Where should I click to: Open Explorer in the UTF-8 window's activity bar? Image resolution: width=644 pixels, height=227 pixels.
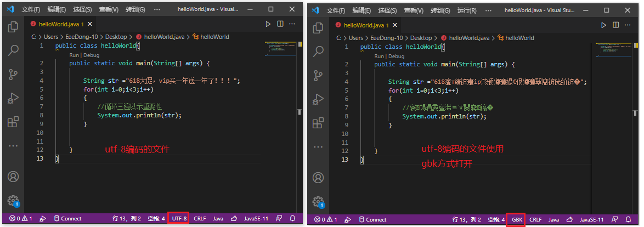pyautogui.click(x=13, y=26)
